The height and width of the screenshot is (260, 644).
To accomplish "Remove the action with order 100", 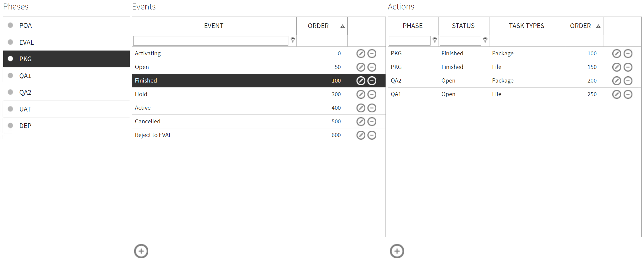I will (628, 54).
